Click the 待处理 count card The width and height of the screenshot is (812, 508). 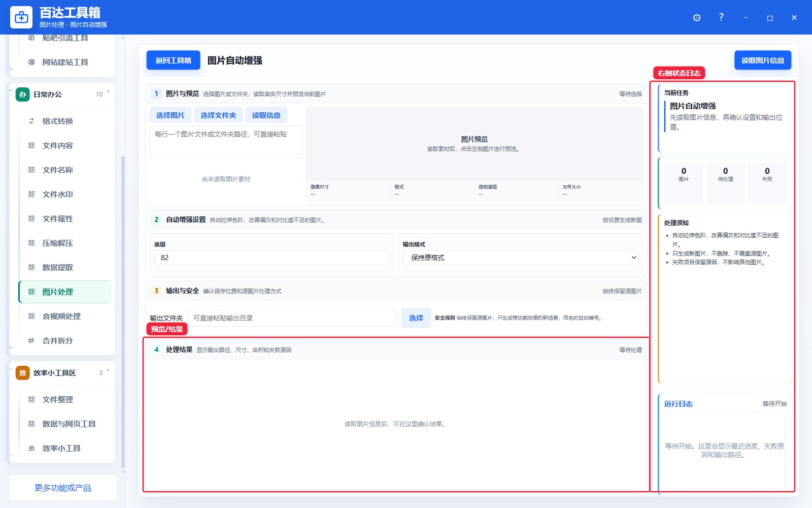[x=725, y=183]
